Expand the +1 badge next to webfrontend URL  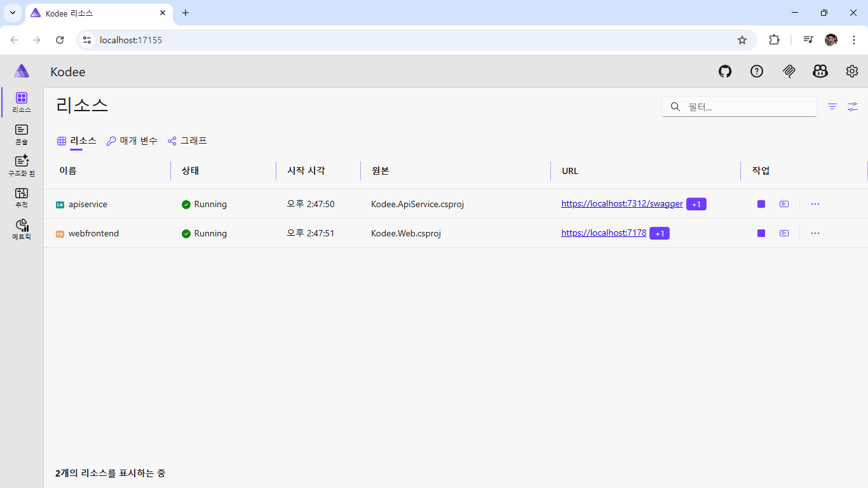(x=660, y=233)
